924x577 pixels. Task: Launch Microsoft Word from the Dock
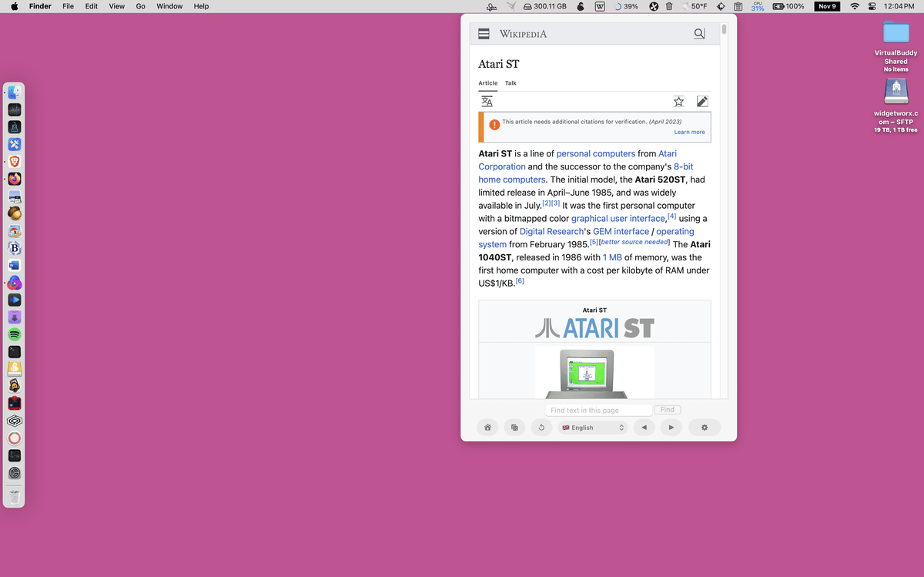pyautogui.click(x=14, y=265)
